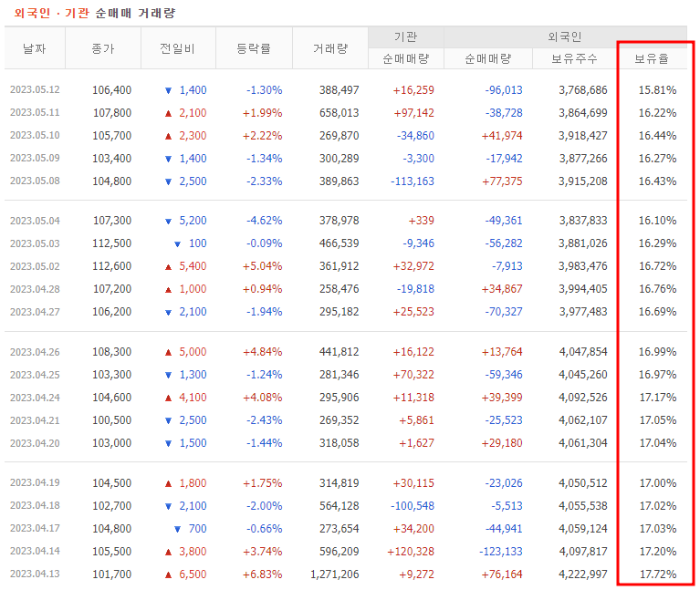Select the date 2023.04.14
The image size is (700, 590).
35,551
